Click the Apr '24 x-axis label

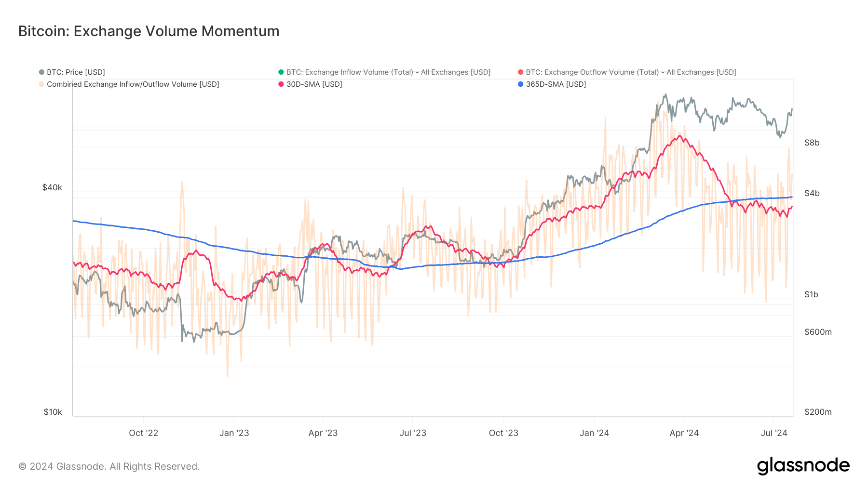click(684, 433)
